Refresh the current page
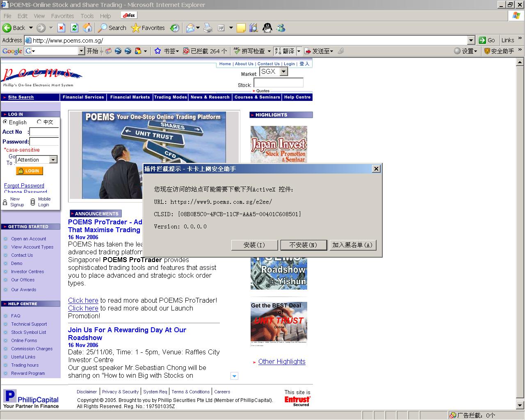The width and height of the screenshot is (525, 420). (x=74, y=28)
